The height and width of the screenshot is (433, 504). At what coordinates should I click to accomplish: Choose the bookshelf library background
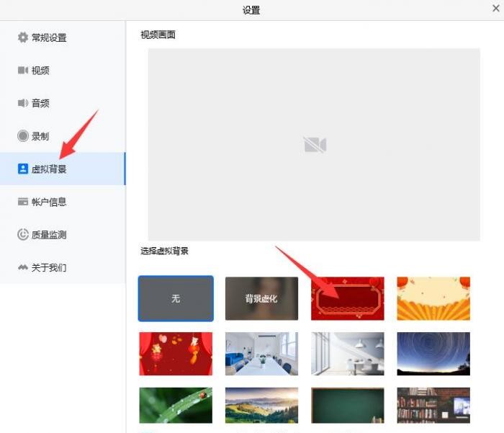pyautogui.click(x=433, y=406)
